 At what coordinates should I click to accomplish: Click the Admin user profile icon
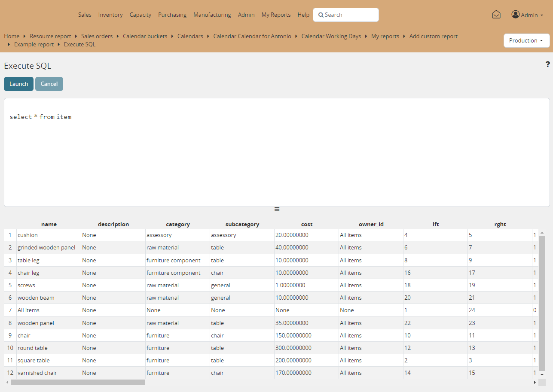click(516, 14)
